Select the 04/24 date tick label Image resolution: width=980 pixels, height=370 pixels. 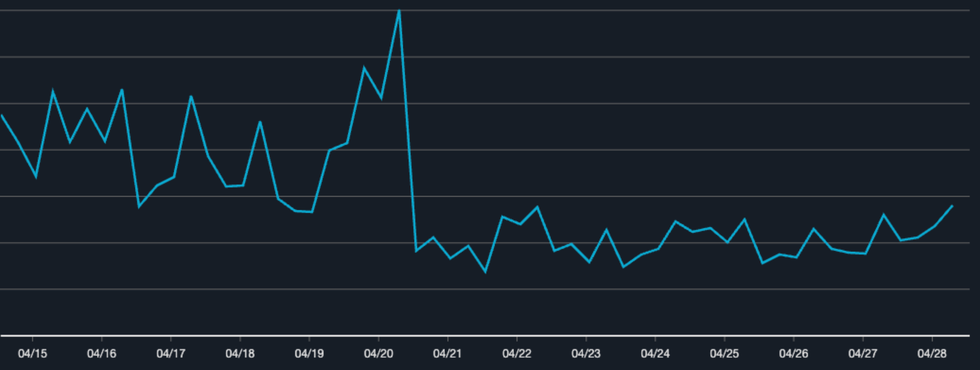coord(655,354)
